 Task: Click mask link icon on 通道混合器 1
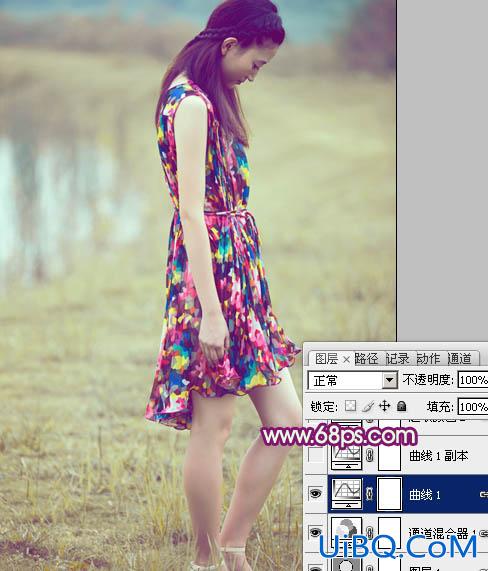(370, 532)
